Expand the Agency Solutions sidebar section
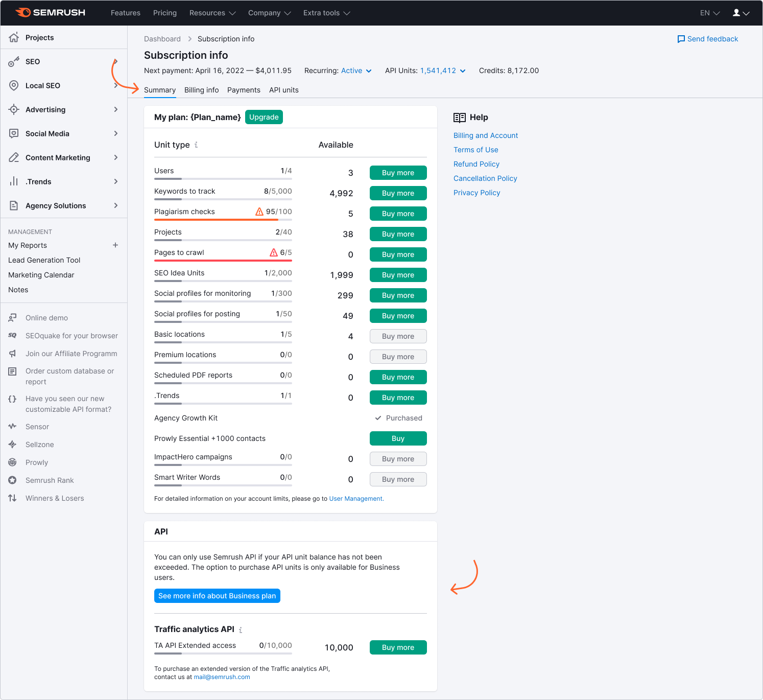763x700 pixels. [116, 205]
